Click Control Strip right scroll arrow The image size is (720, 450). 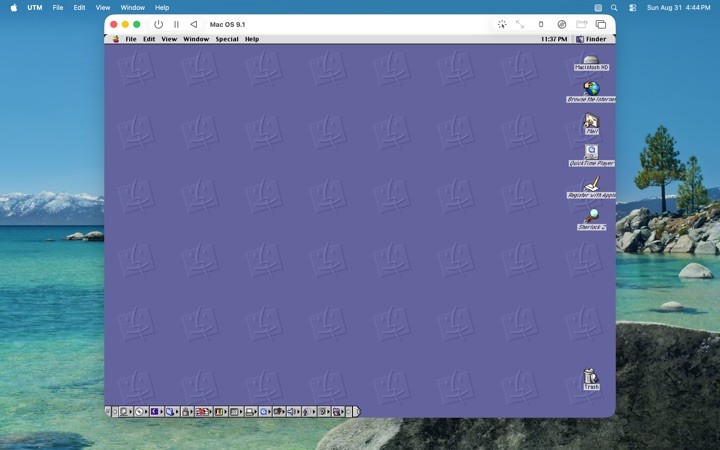(349, 412)
